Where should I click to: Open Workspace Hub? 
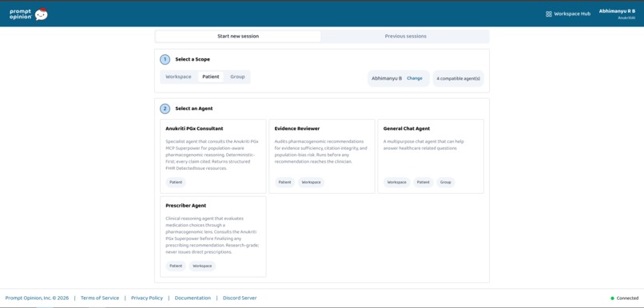[x=568, y=14]
